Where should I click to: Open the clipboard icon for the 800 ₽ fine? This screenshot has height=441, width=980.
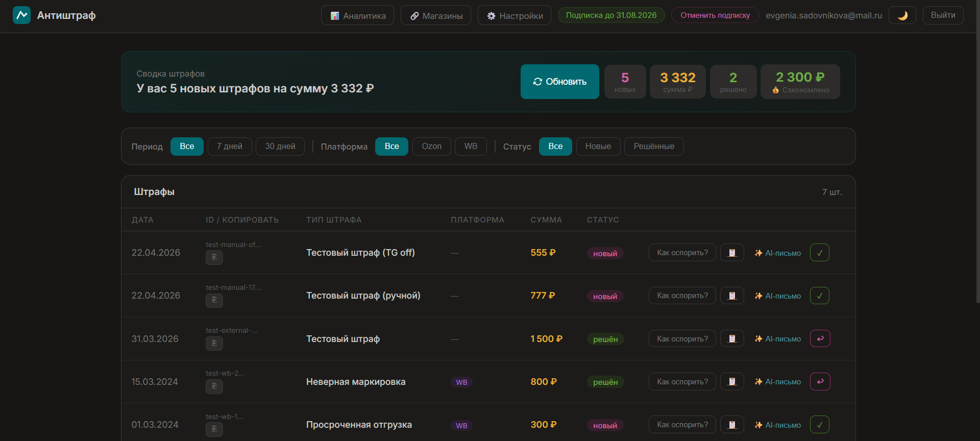[x=732, y=381]
